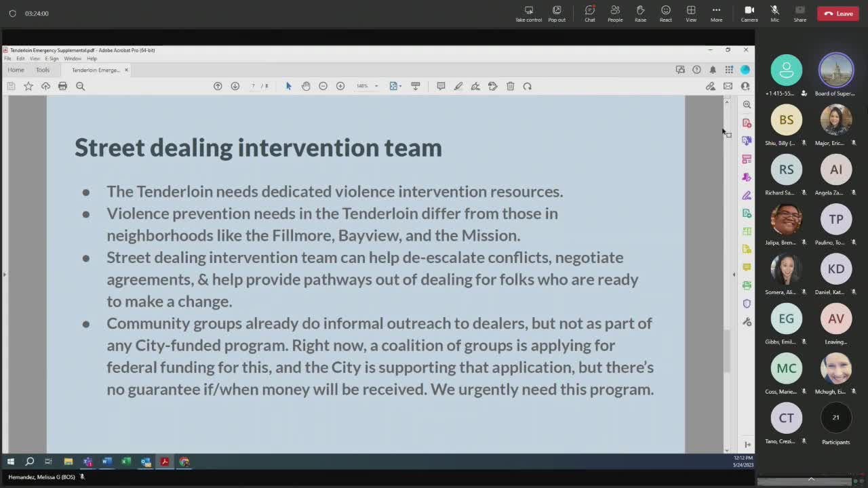Screen dimensions: 868x488
Task: Open the Chat panel in Teams
Action: point(589,14)
